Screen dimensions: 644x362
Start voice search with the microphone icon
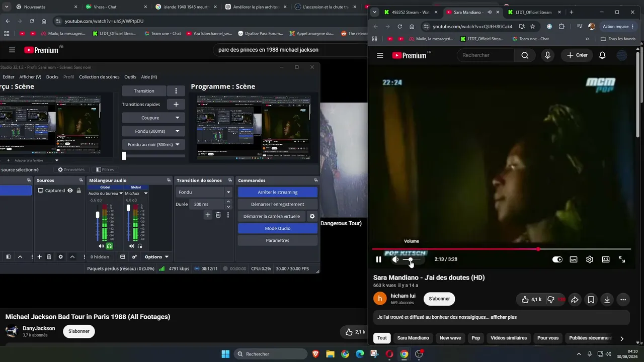coord(548,55)
